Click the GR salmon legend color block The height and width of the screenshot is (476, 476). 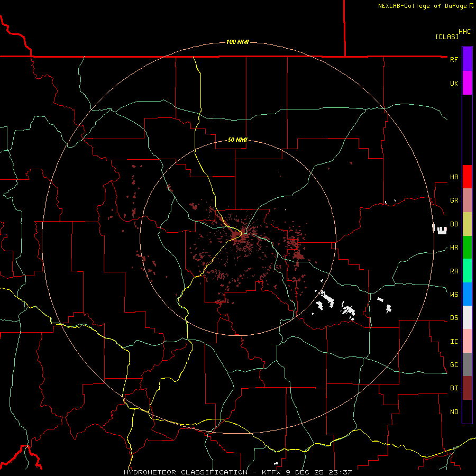click(x=467, y=200)
